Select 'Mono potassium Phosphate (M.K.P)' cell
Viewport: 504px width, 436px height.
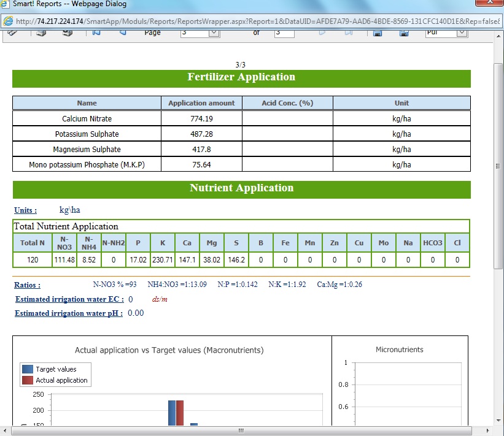(87, 165)
